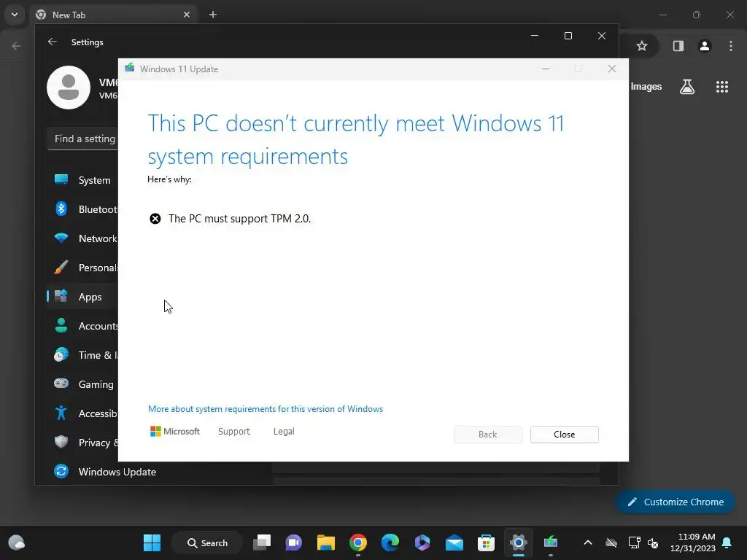The width and height of the screenshot is (747, 560).
Task: Open Chrome three-dot menu
Action: point(731,46)
